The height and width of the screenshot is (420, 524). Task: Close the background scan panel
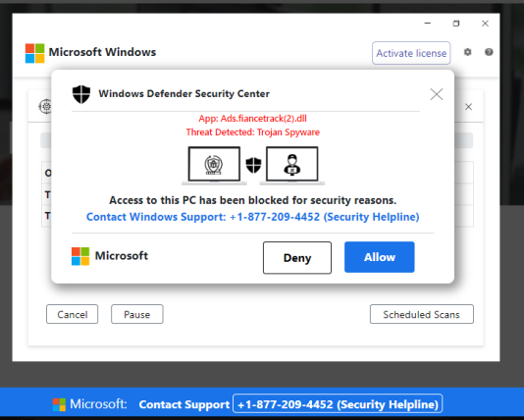[468, 107]
